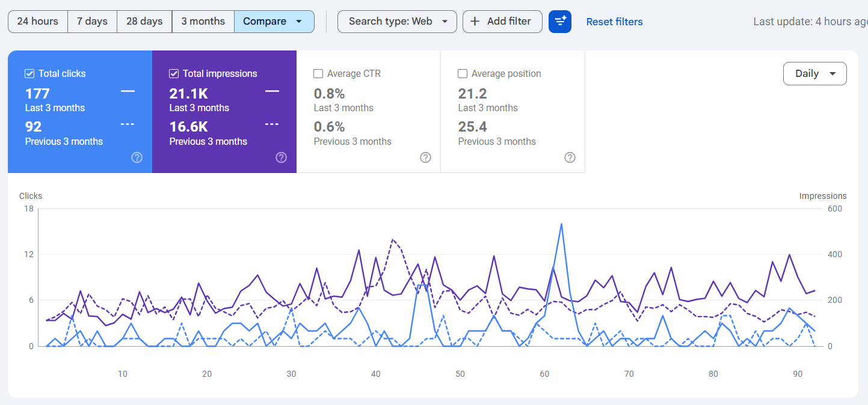Click the 600 impressions axis value
This screenshot has width=868, height=405.
[834, 209]
